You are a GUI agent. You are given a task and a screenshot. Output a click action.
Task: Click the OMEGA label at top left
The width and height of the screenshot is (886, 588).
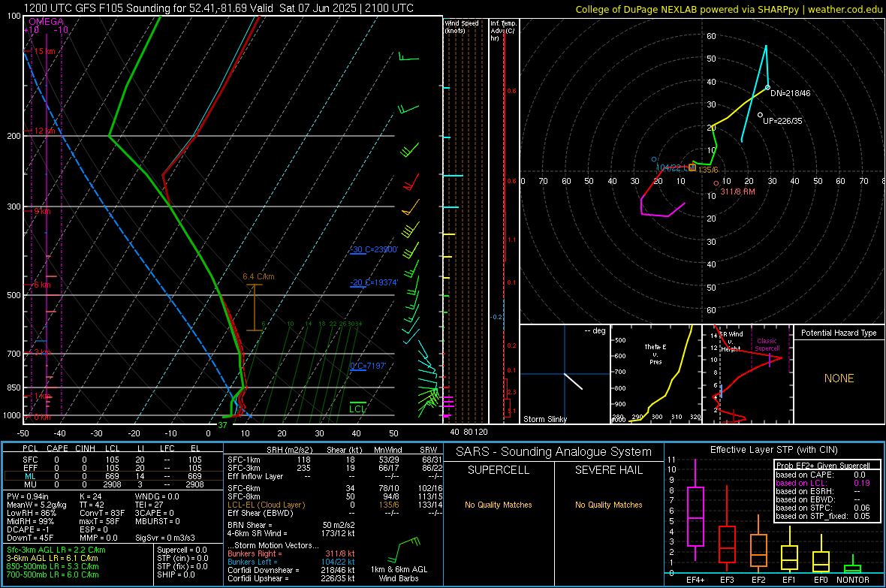tap(46, 22)
